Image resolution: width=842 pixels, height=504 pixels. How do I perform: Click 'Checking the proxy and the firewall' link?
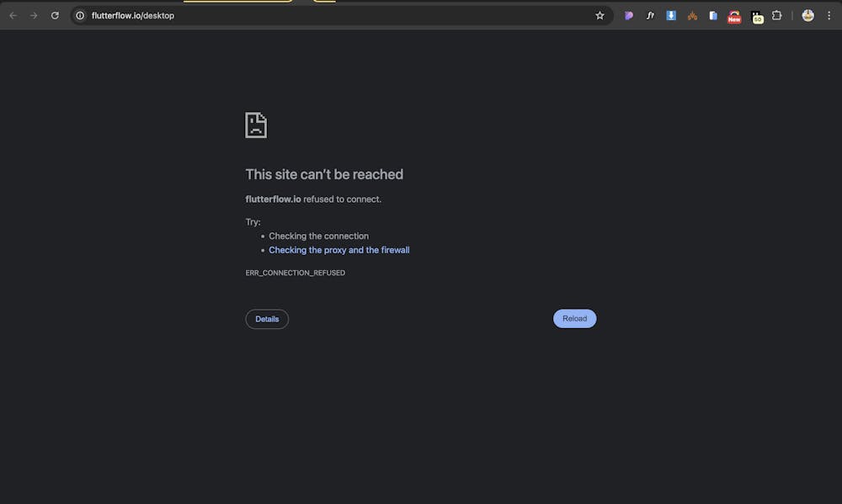click(338, 250)
